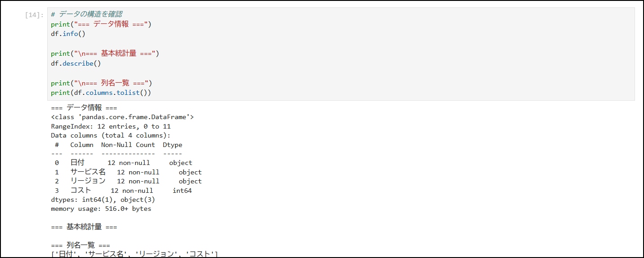Click the Non-Null Count header in the output
The height and width of the screenshot is (258, 644).
[x=128, y=145]
